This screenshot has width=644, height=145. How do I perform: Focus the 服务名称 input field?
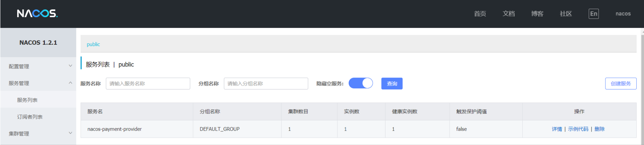pos(148,84)
